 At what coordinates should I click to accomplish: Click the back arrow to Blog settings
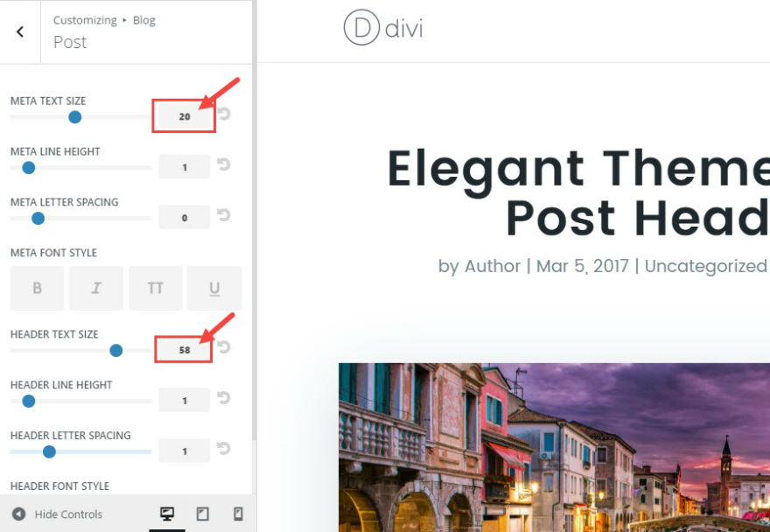(x=20, y=31)
